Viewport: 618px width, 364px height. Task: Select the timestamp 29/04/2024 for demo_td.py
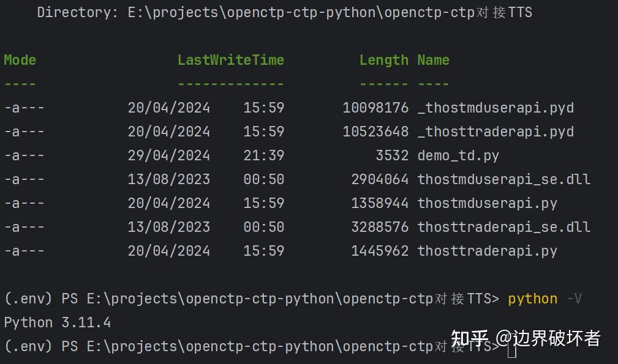click(169, 155)
